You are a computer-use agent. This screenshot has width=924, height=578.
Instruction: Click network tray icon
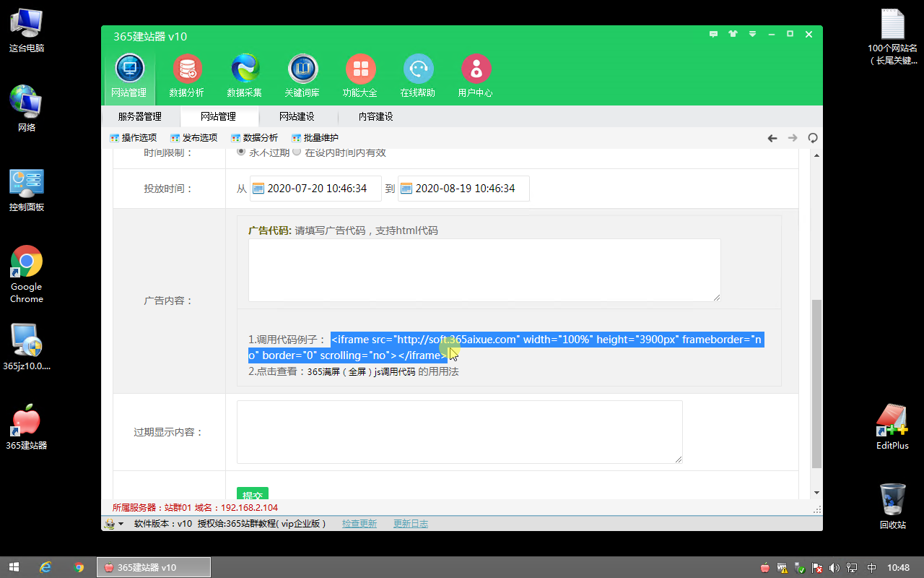(x=852, y=568)
